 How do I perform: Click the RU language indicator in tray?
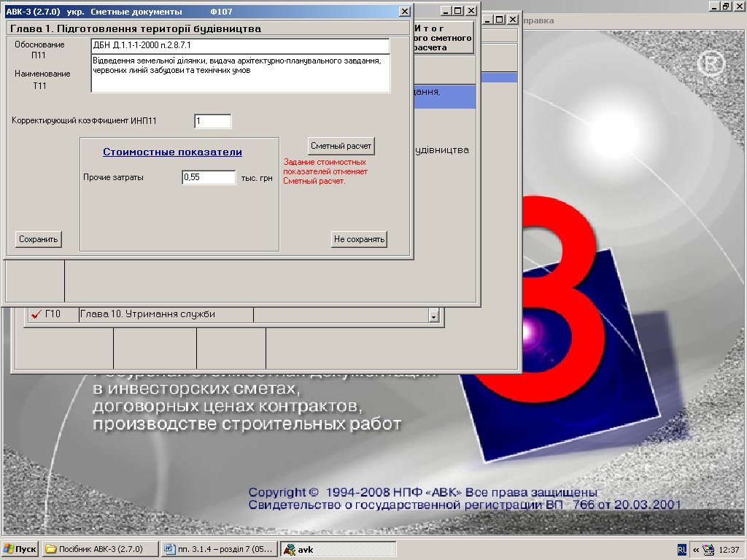coord(682,550)
